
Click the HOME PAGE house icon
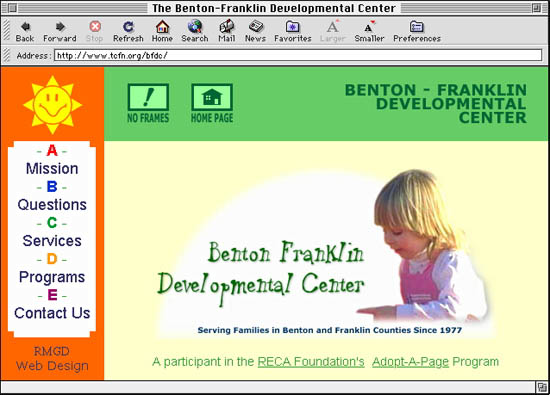coord(212,103)
